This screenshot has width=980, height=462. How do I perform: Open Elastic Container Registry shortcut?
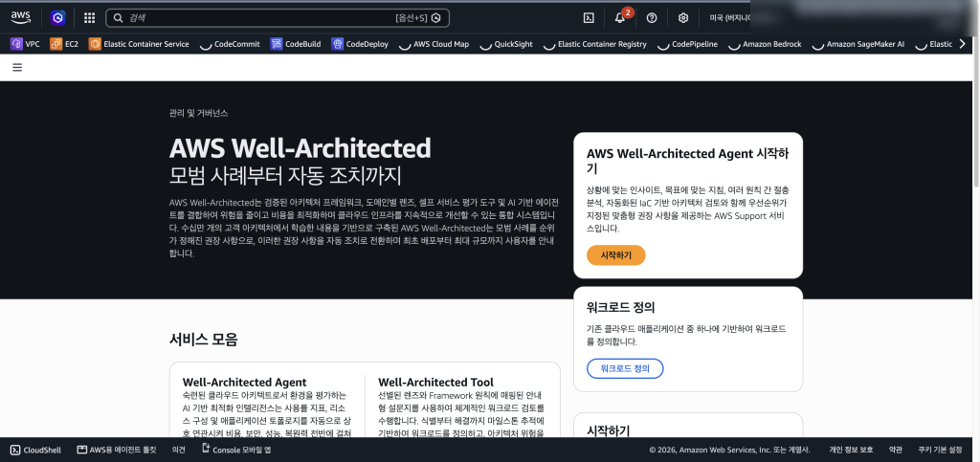click(x=594, y=44)
